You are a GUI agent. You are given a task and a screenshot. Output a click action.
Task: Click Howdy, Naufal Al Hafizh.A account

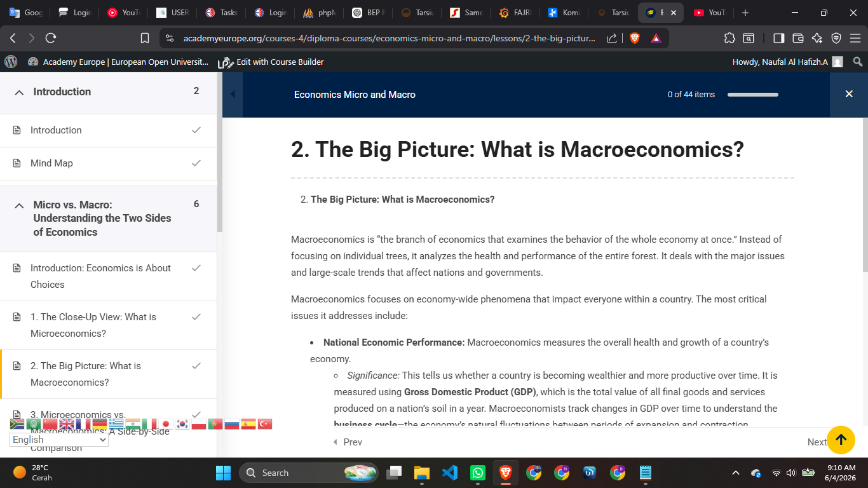788,62
